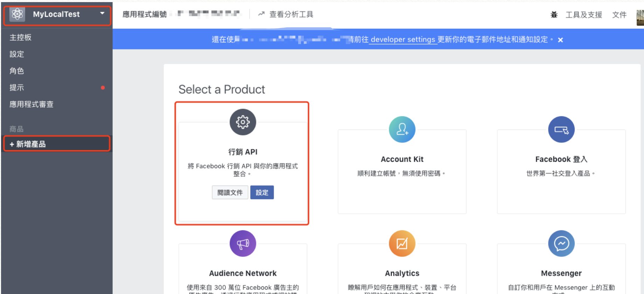Select the Facebook 登入 product title
This screenshot has height=294, width=644.
561,159
